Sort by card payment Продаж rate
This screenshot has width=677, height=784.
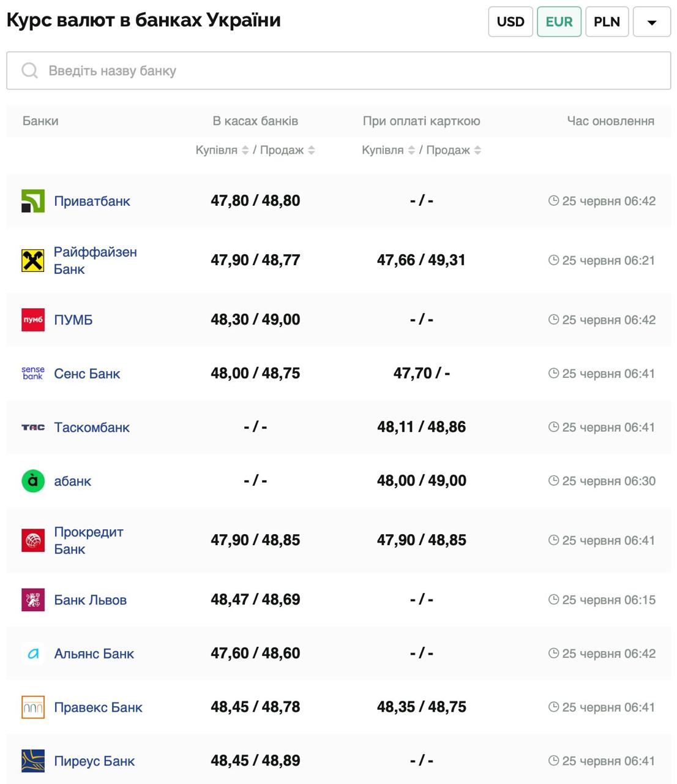click(x=477, y=150)
